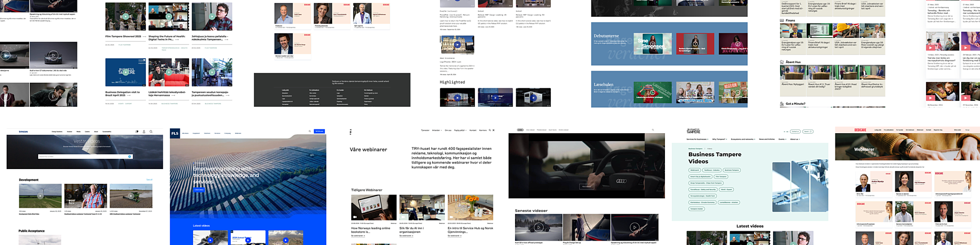Click the Vestas globe language icon
Screen dimensions: 980x245
(x=137, y=132)
